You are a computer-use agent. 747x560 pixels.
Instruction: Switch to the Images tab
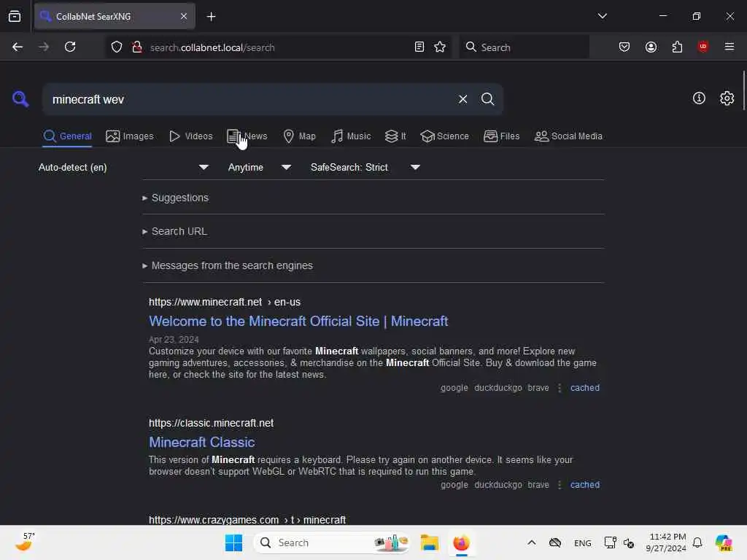pos(130,136)
